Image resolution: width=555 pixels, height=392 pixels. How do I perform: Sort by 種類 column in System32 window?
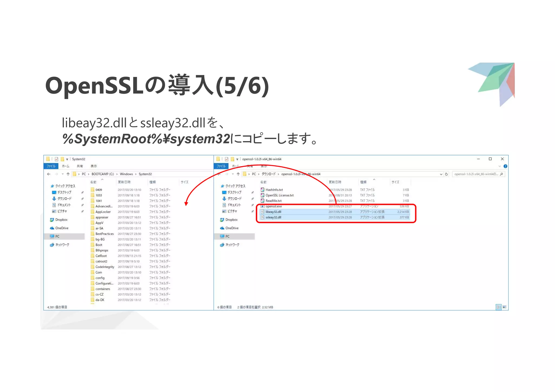point(153,182)
